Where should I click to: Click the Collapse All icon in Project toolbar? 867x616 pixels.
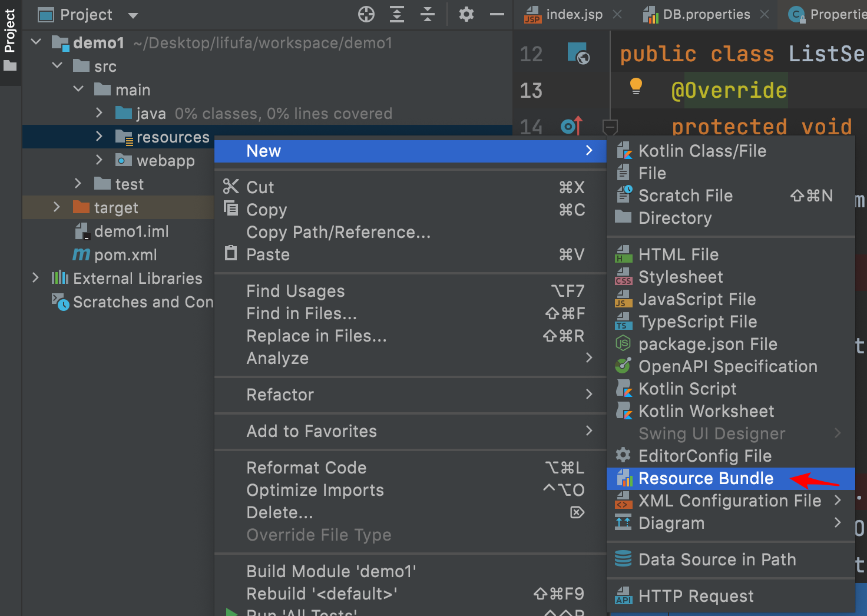[x=428, y=14]
